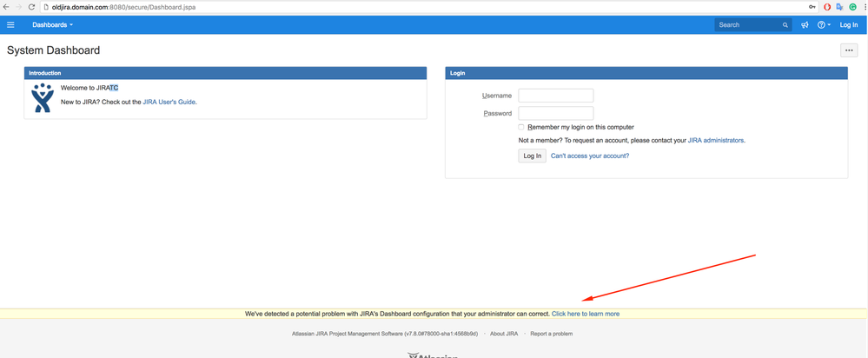Open Can't access your account link
Screen dimensions: 868x358
[x=590, y=156]
